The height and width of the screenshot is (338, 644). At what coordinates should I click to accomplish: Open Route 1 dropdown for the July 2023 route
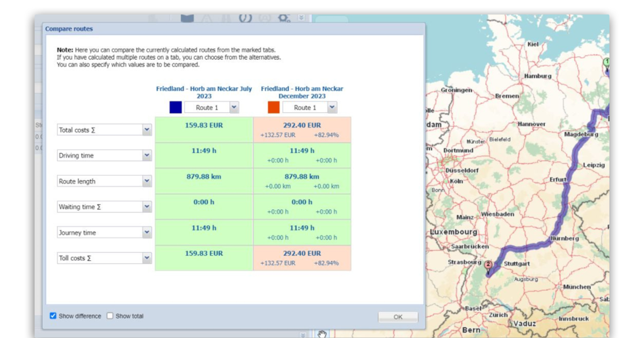click(x=233, y=107)
